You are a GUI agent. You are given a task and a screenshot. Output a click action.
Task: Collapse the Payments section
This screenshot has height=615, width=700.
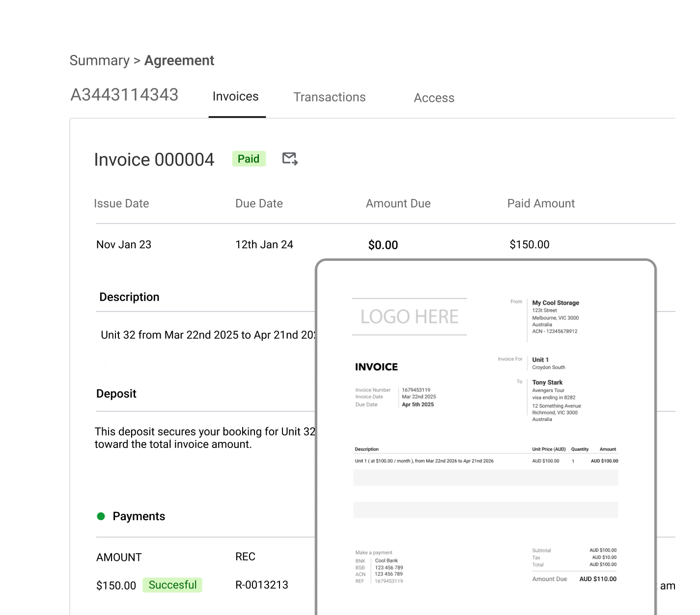coord(139,516)
